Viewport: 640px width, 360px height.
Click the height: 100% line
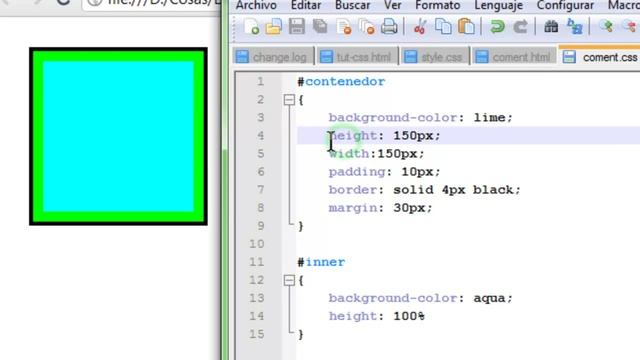(377, 316)
